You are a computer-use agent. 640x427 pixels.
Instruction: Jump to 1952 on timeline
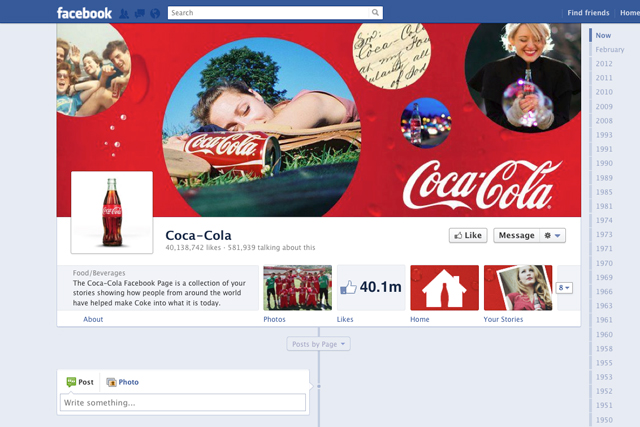tap(604, 391)
